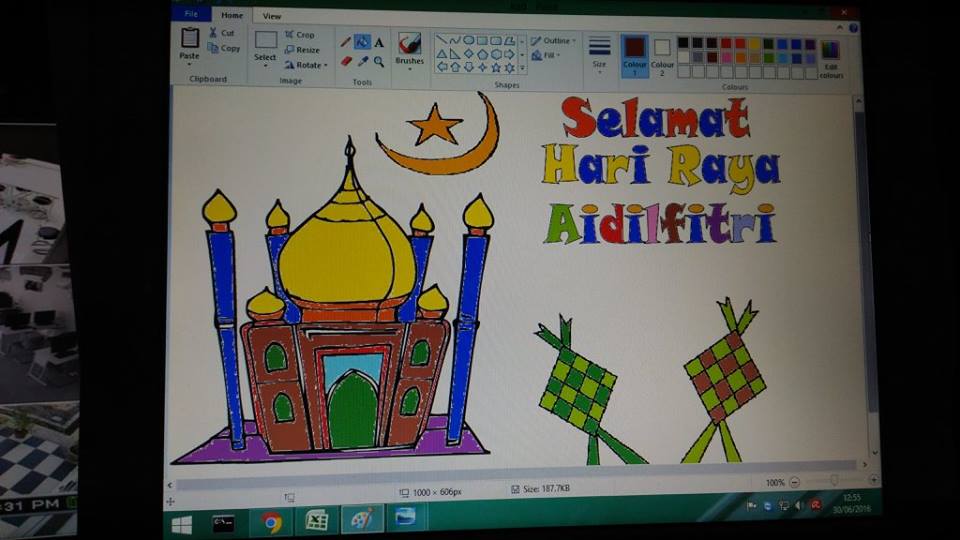Choose the Oval shape
This screenshot has height=540, width=960.
[x=468, y=40]
